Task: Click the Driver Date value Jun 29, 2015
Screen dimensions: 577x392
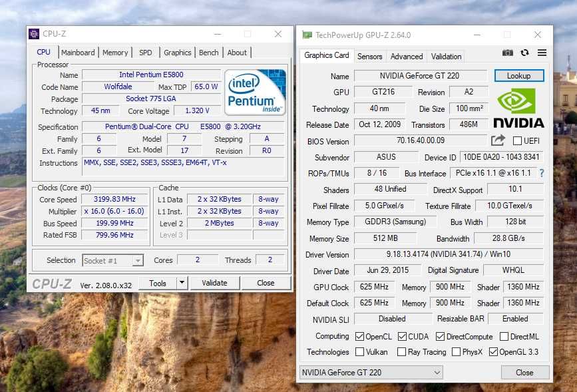Action: (388, 270)
